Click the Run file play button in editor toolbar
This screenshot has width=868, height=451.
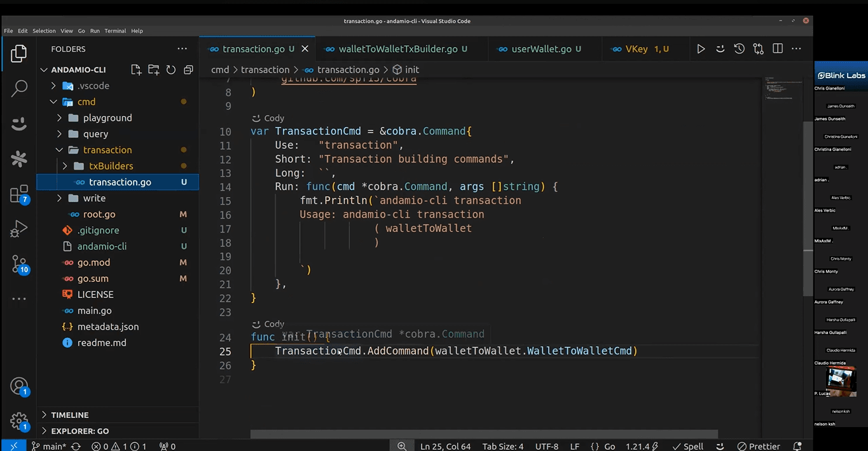701,49
